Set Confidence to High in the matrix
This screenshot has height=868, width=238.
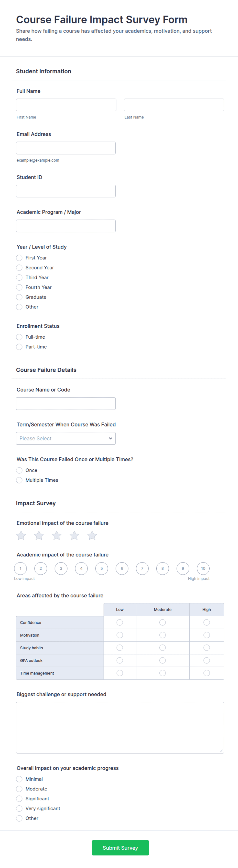click(x=207, y=622)
